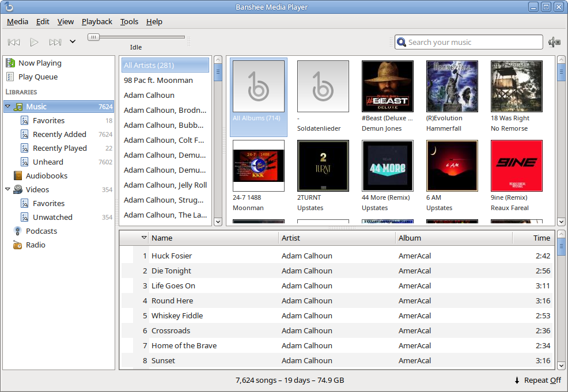Image resolution: width=568 pixels, height=392 pixels.
Task: Select the Soldatenlieder album placeholder cover
Action: (323, 86)
